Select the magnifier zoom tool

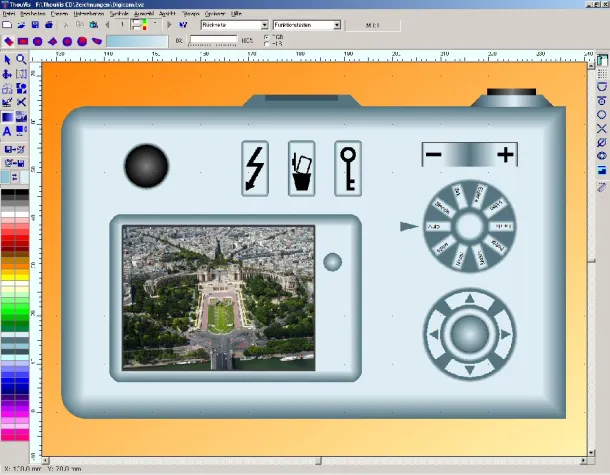[x=21, y=60]
